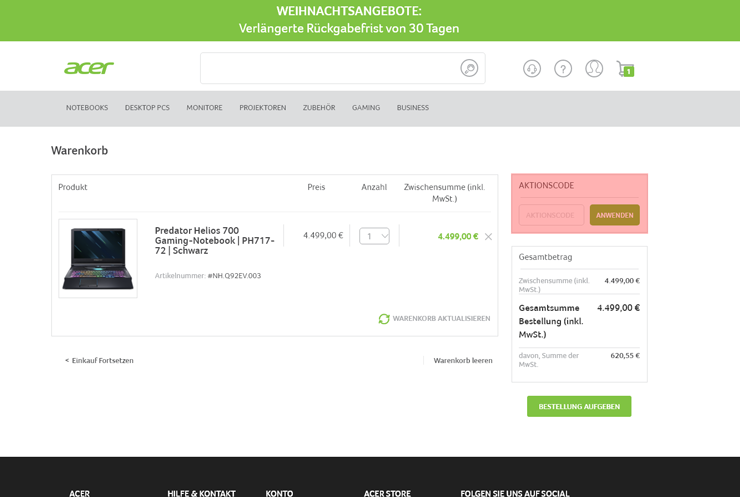740x497 pixels.
Task: Click the Bestellung aufgeben button
Action: 579,406
